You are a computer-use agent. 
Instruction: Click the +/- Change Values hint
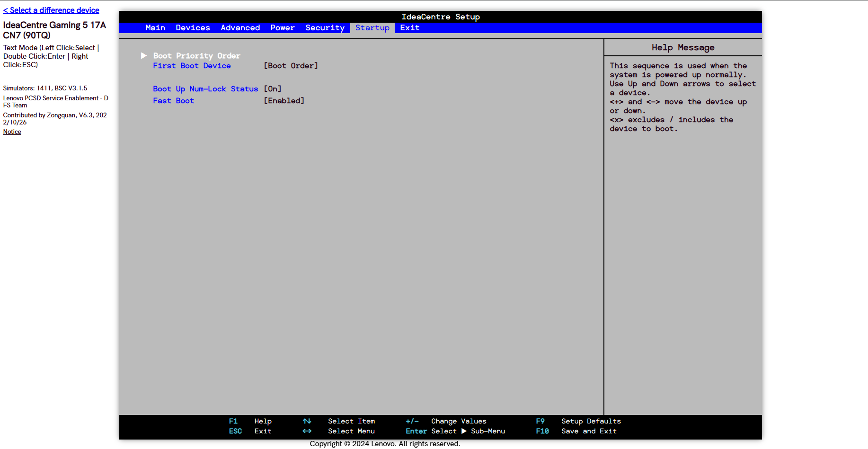[x=446, y=421]
